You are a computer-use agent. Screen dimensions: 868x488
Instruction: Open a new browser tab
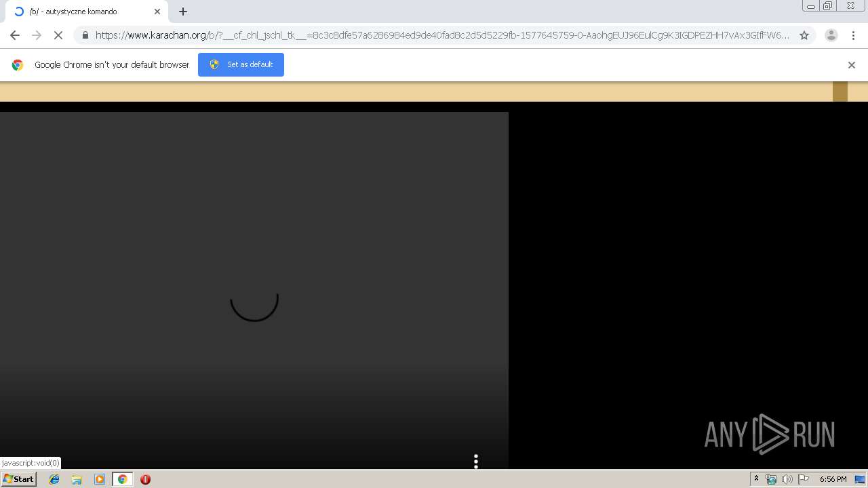click(x=183, y=12)
